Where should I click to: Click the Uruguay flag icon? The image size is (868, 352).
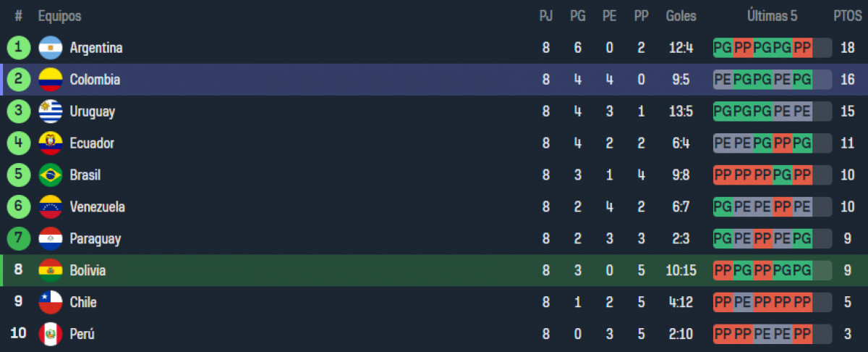point(51,112)
